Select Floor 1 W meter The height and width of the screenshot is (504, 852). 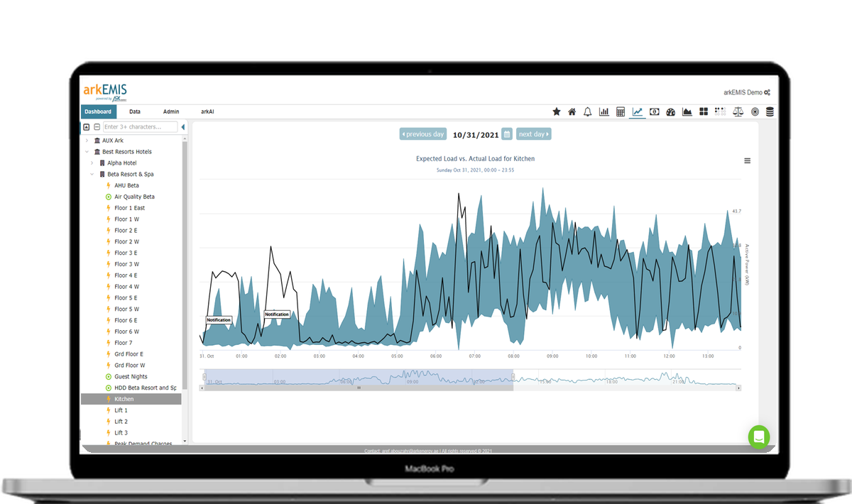click(x=126, y=219)
